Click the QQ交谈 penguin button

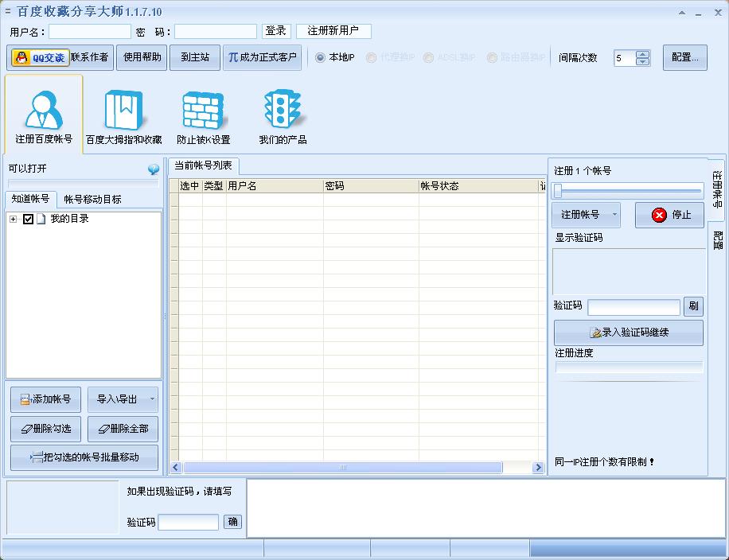[41, 57]
